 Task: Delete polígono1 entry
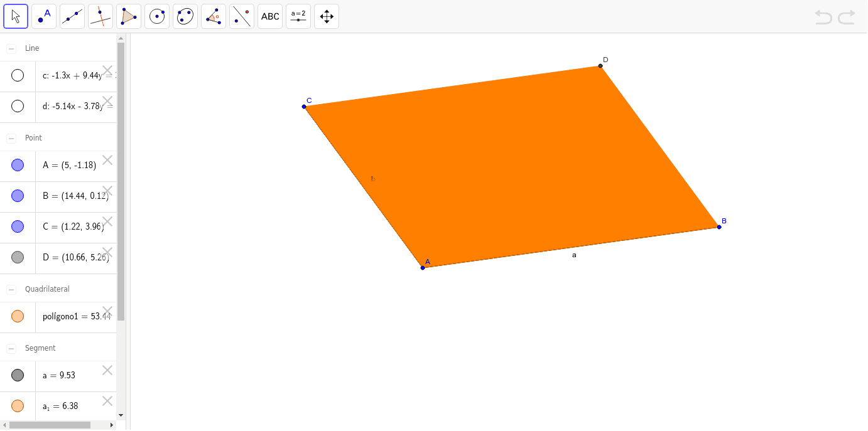107,311
